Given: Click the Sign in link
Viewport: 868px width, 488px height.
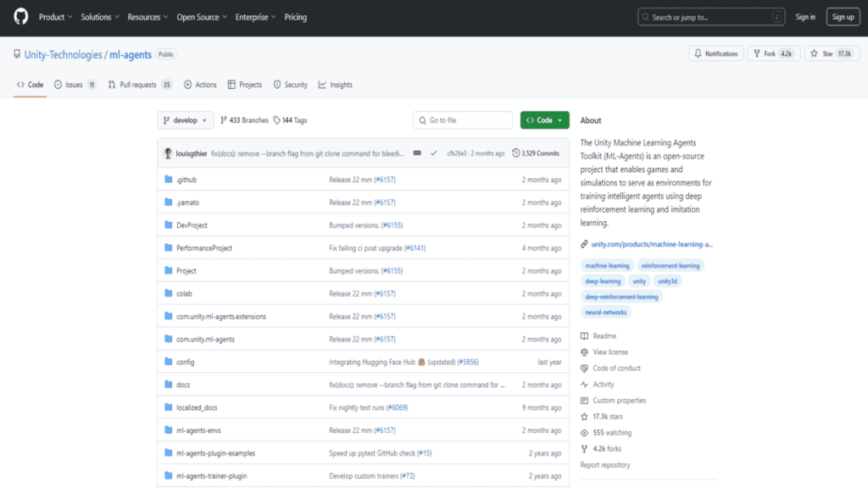Looking at the screenshot, I should pos(805,17).
